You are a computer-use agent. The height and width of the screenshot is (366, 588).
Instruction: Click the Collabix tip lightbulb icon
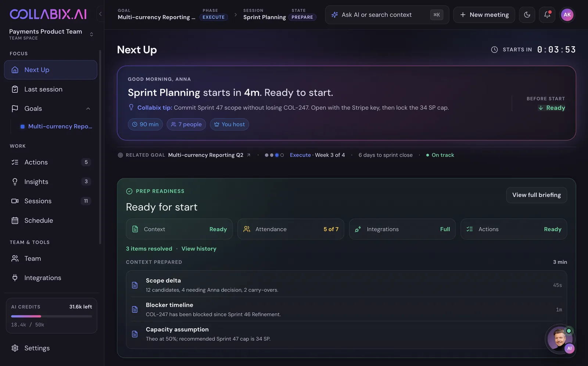coord(131,107)
